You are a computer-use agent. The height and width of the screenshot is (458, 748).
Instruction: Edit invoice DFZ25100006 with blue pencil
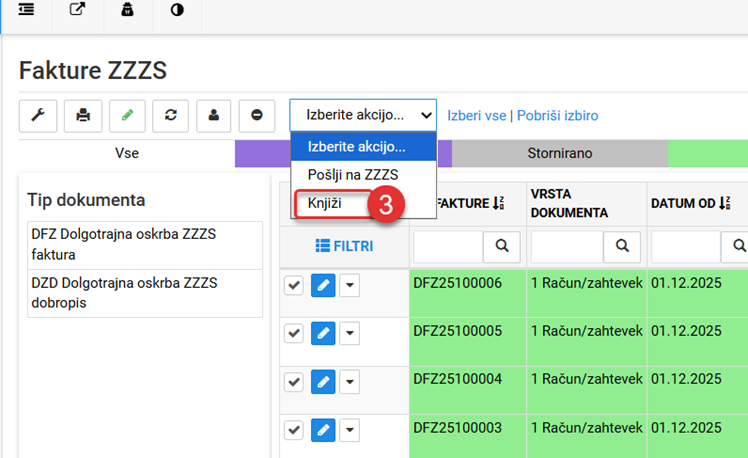click(x=323, y=285)
